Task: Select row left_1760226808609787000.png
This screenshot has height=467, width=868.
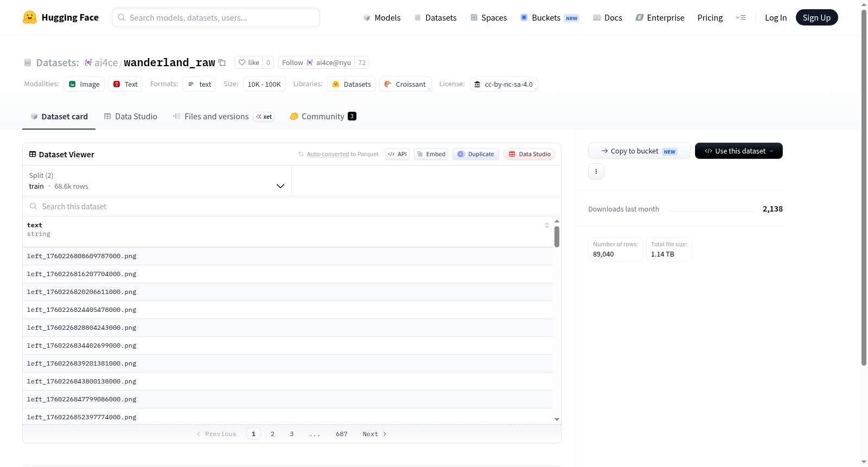Action: [x=288, y=256]
